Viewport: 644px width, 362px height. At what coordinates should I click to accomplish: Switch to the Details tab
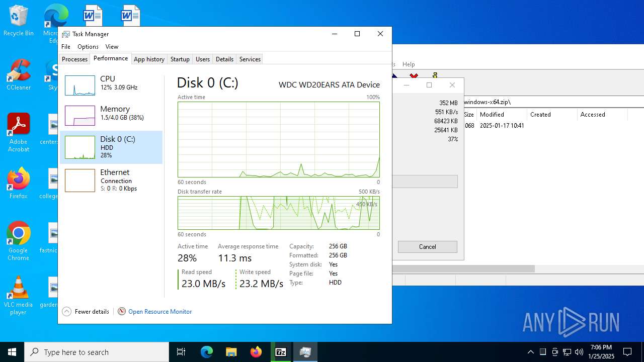[x=224, y=59]
